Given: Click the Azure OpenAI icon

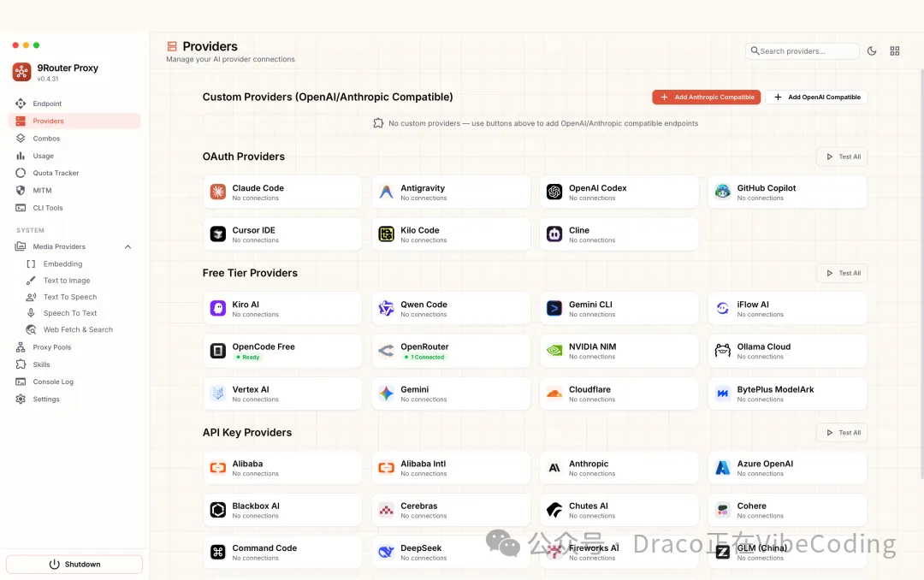Looking at the screenshot, I should [722, 467].
